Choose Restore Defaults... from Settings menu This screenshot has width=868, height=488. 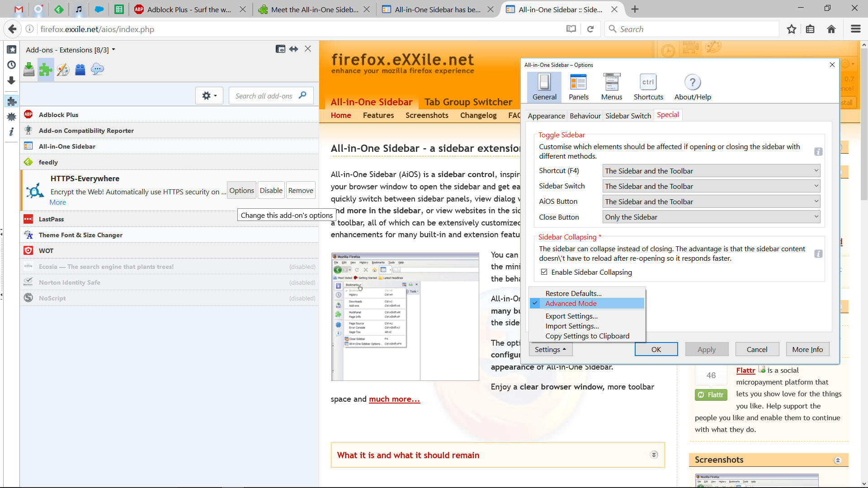(587, 293)
